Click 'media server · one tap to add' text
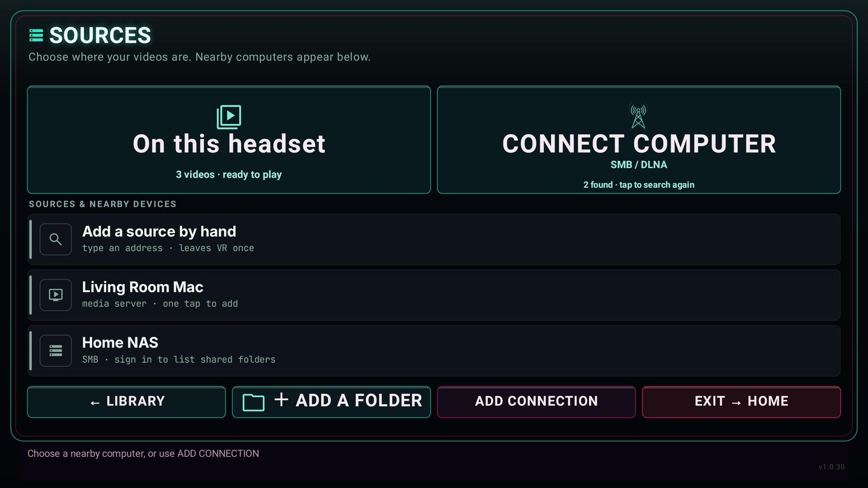The image size is (868, 488). pyautogui.click(x=160, y=304)
